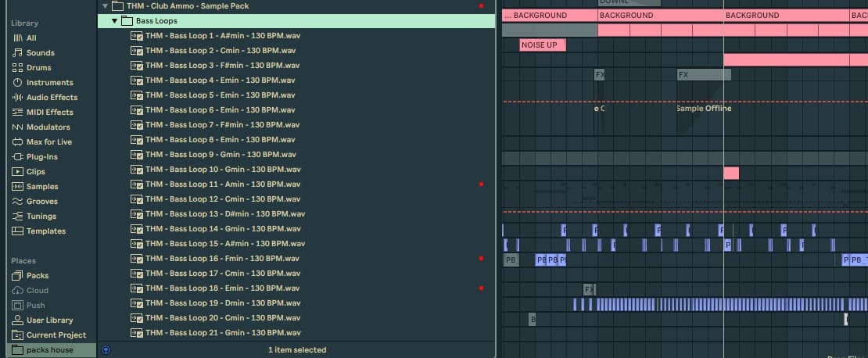Open the User Library place
The image size is (868, 358).
(x=42, y=320)
